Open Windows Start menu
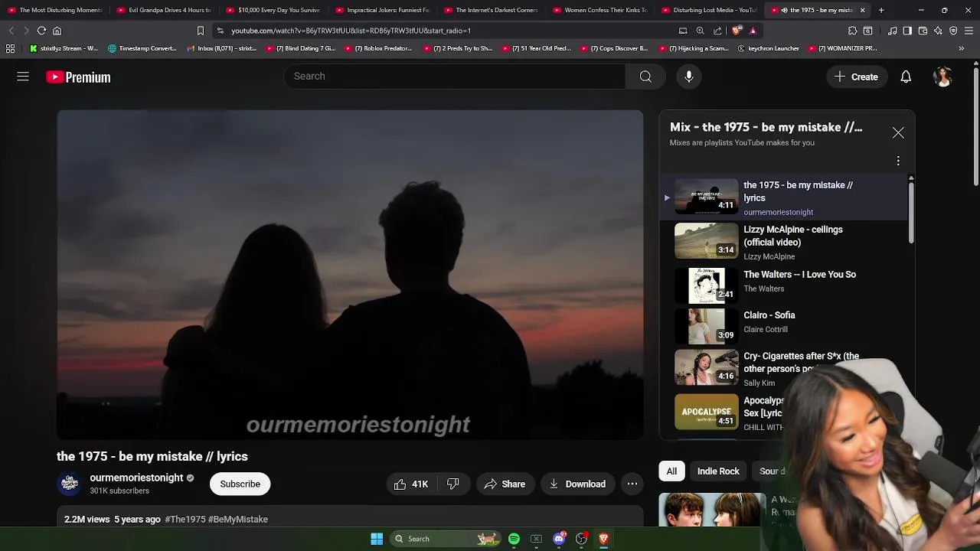 coord(377,539)
